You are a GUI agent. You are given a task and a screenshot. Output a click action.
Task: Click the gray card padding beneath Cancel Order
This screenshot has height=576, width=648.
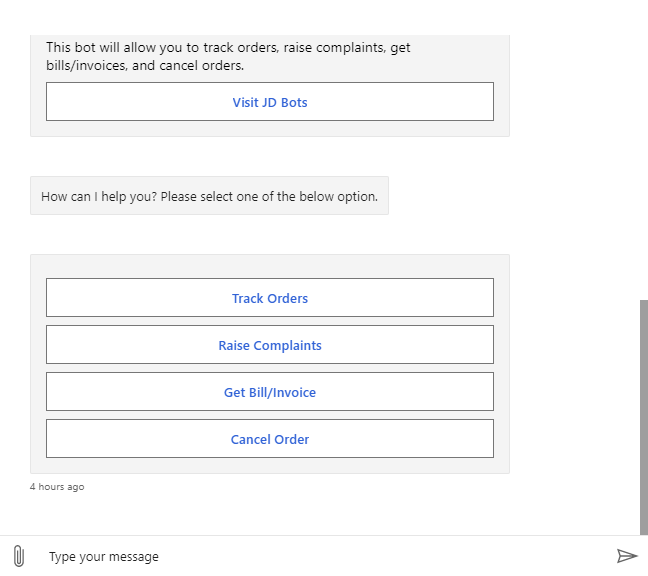[270, 466]
